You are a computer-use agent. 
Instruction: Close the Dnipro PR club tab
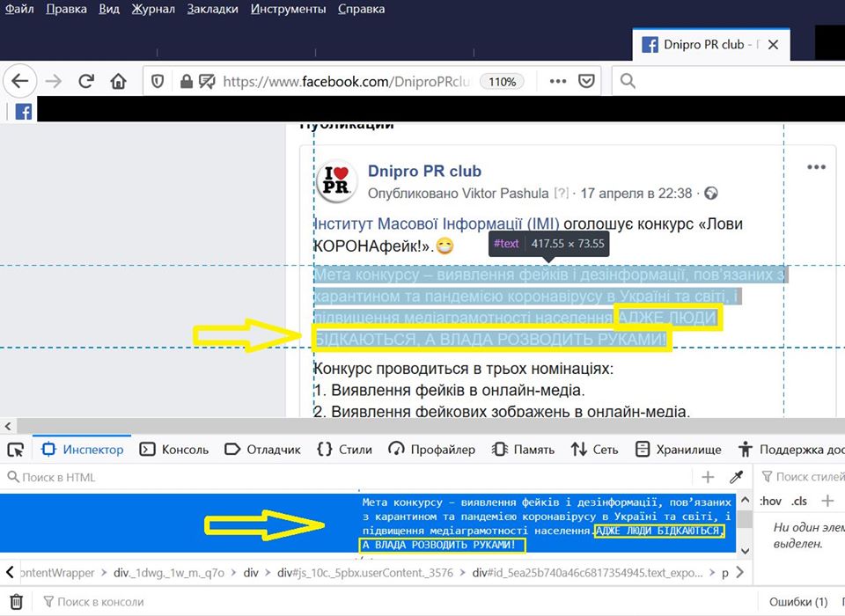coord(774,45)
